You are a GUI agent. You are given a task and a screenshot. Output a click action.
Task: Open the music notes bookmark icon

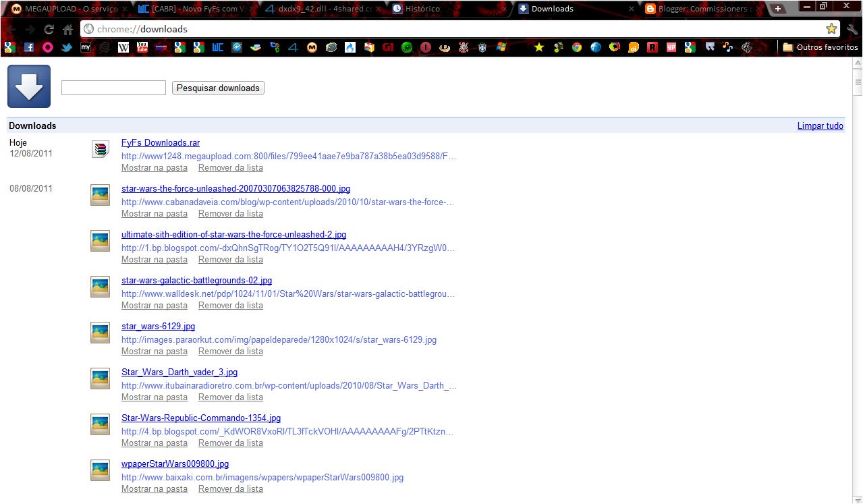(x=727, y=47)
